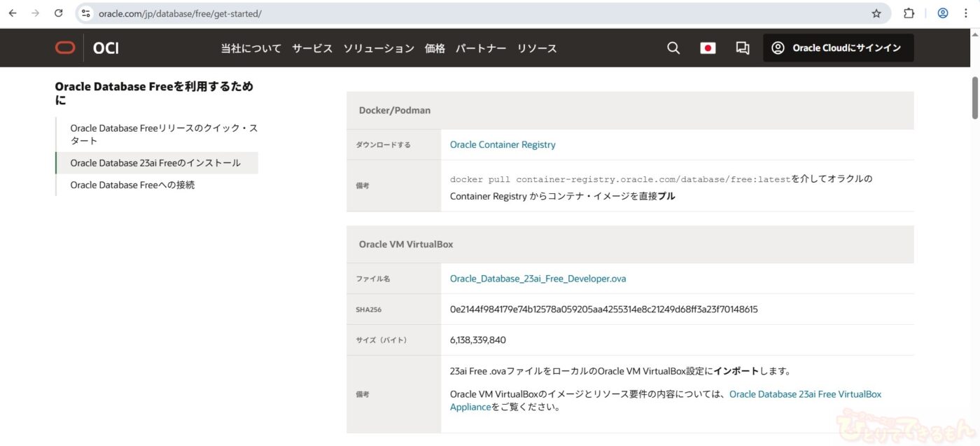
Task: Open the ソリューション menu
Action: [x=379, y=48]
